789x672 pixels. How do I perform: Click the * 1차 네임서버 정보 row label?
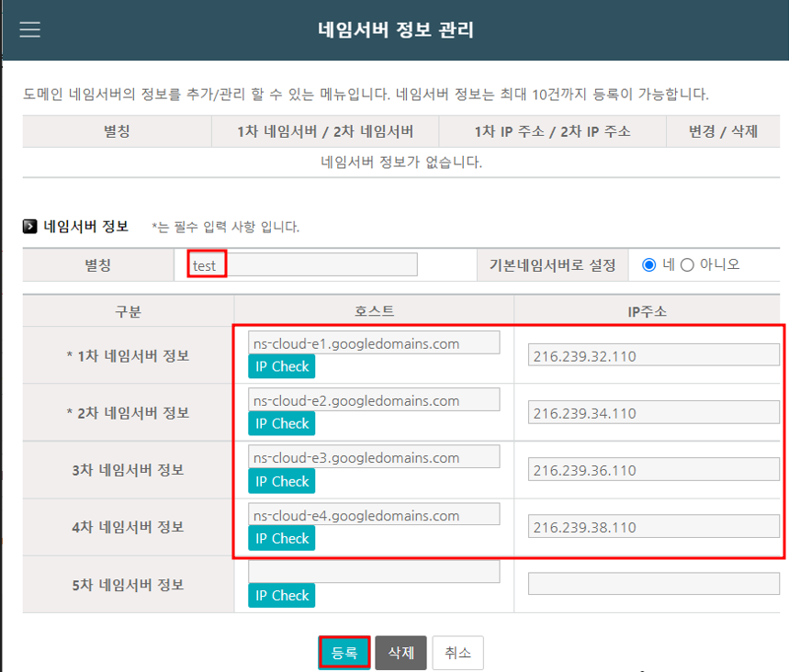point(129,355)
